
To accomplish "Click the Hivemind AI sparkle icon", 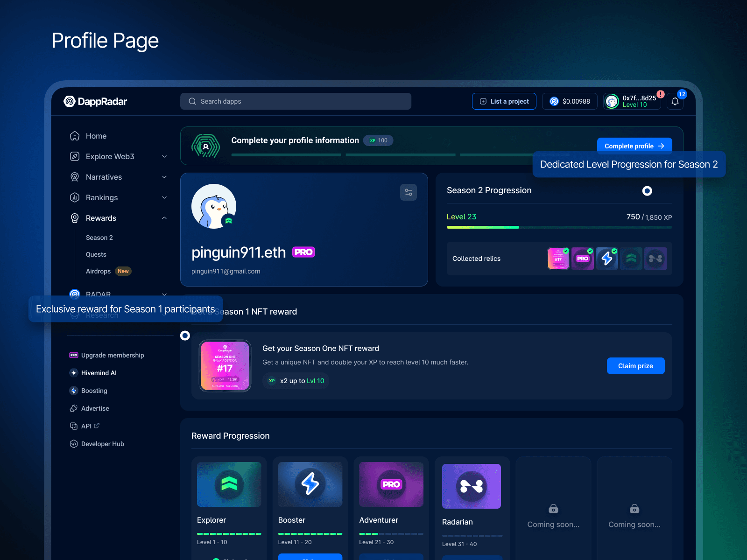I will (x=74, y=373).
